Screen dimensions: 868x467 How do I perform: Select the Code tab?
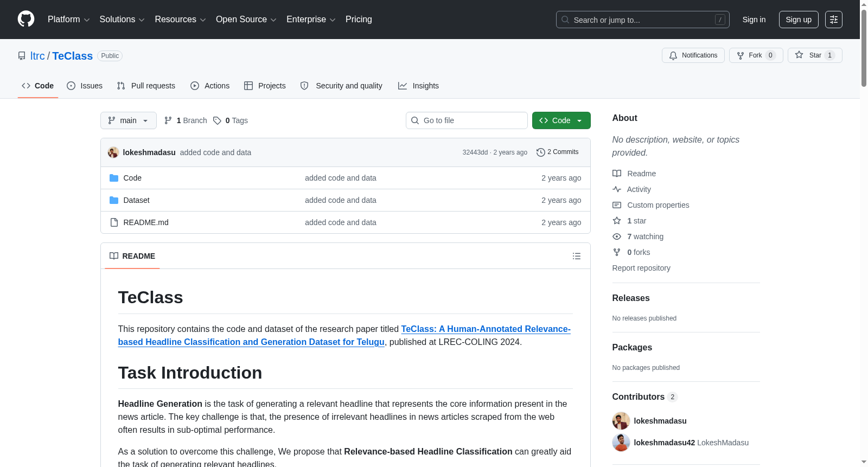38,86
